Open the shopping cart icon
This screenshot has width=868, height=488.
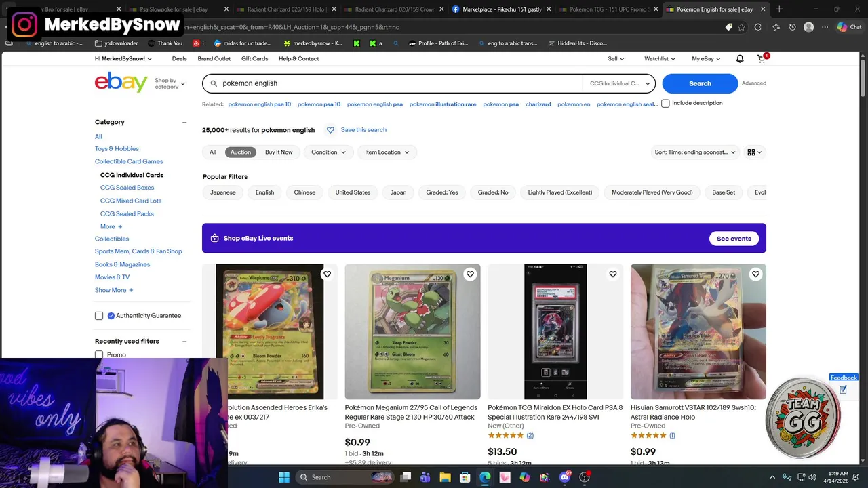[x=762, y=59]
